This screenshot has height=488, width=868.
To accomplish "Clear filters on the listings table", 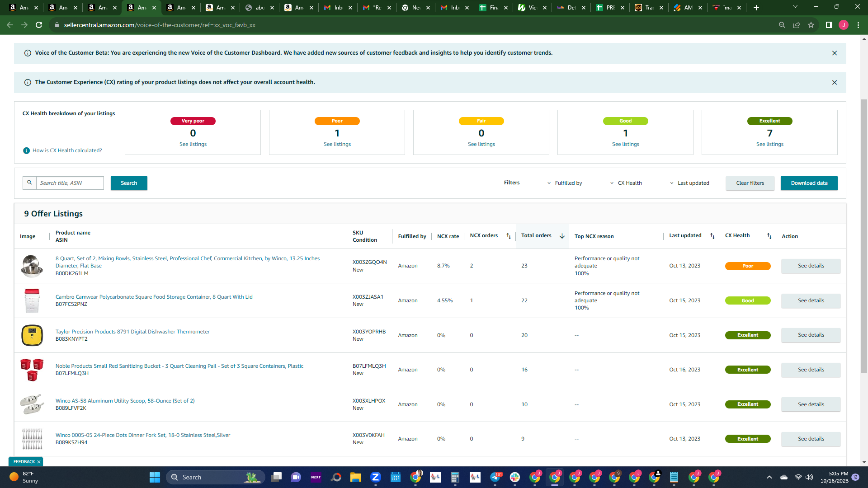I will (x=750, y=183).
